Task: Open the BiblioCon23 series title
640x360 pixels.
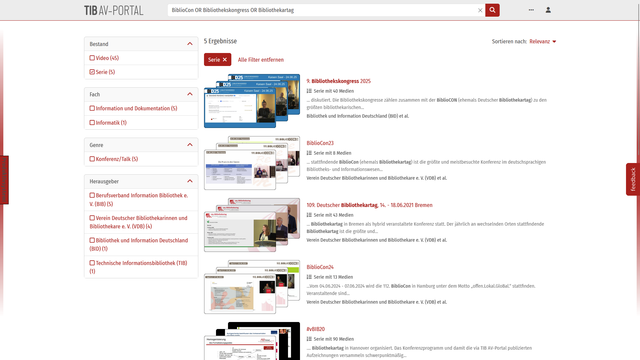Action: pyautogui.click(x=320, y=143)
